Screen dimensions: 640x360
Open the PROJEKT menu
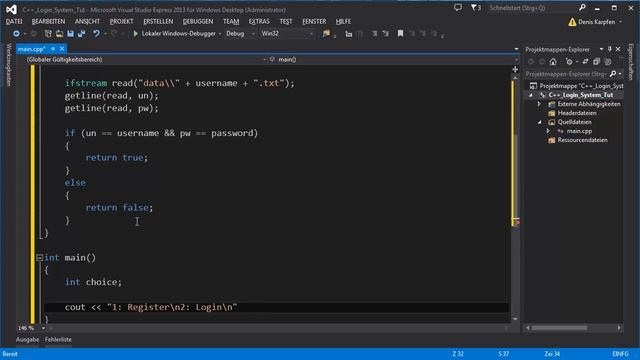point(121,22)
